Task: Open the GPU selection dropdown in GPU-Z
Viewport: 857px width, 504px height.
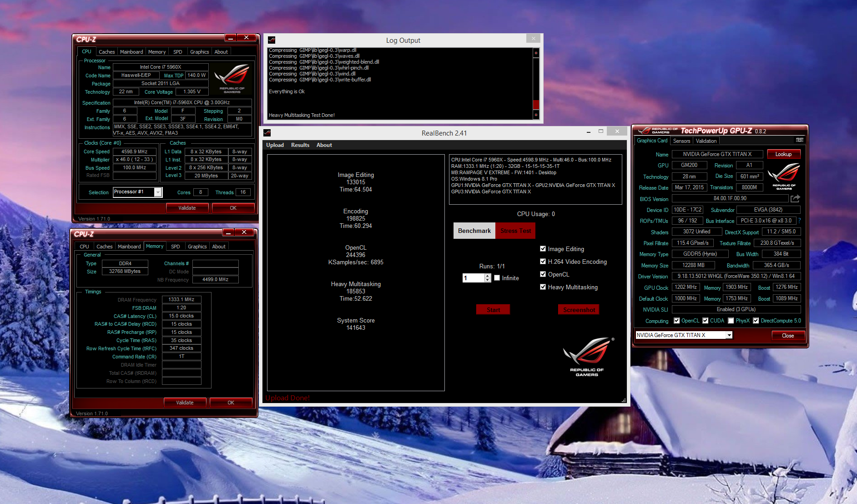Action: tap(729, 335)
